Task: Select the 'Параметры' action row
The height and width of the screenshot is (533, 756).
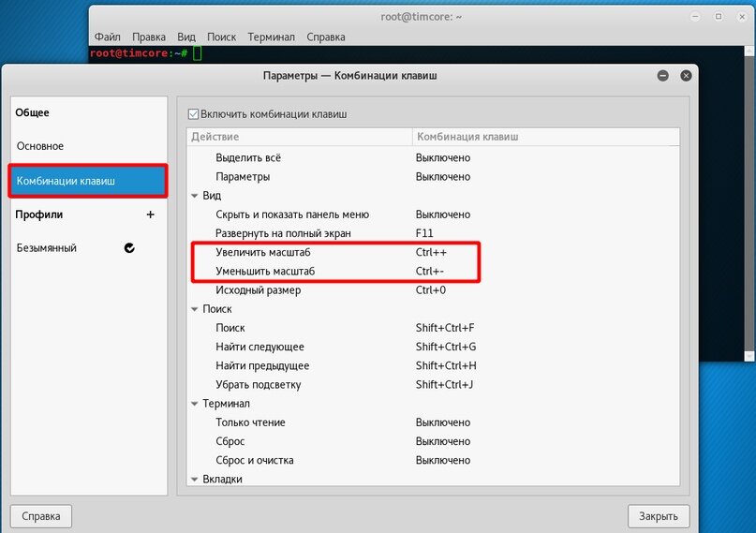Action: 433,177
